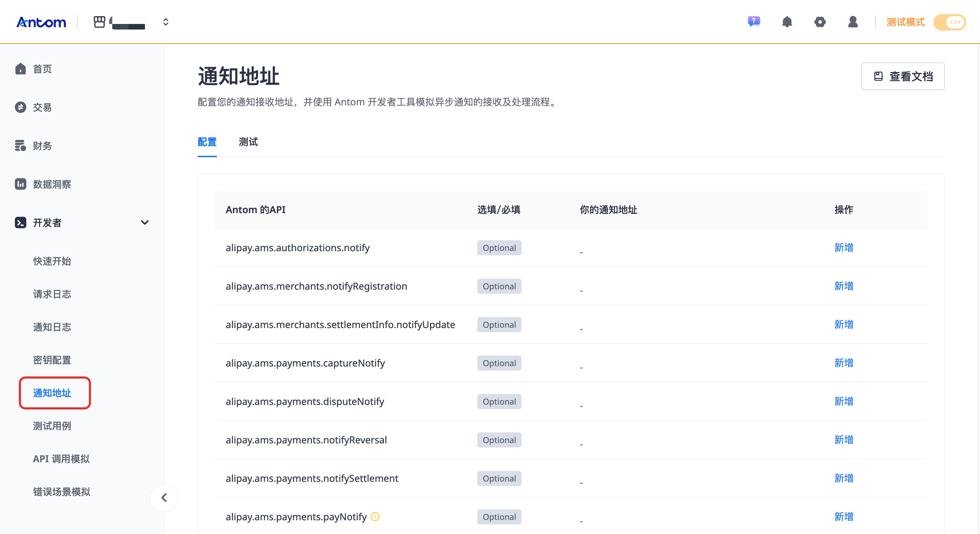Click the Antom logo
Screen dimensions: 980x534
(41, 22)
